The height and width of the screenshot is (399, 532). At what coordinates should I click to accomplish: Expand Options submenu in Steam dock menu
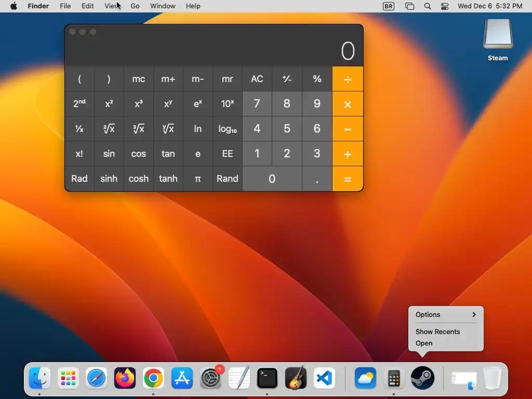pos(446,314)
